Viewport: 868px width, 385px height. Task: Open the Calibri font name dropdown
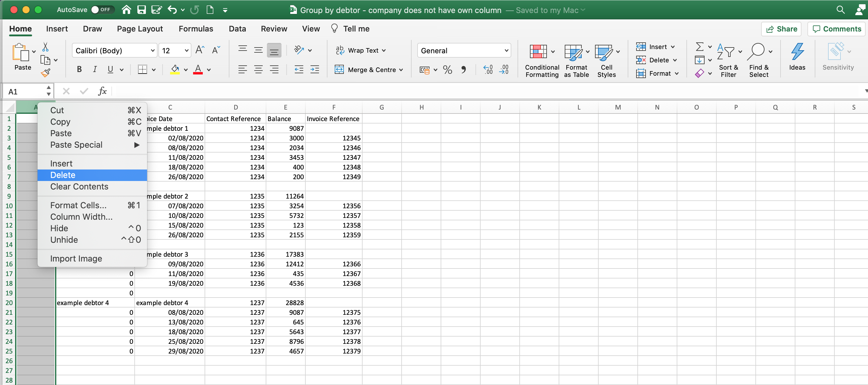pyautogui.click(x=153, y=51)
